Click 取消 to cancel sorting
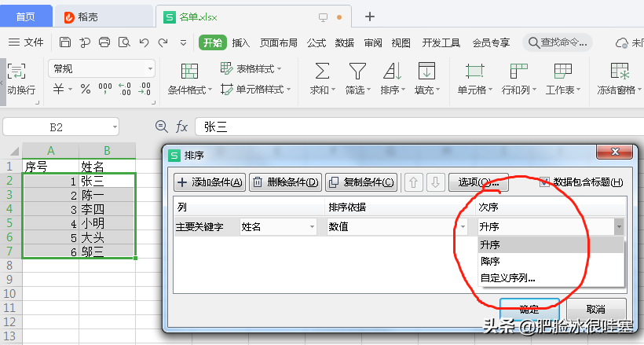The image size is (644, 345). click(x=596, y=309)
